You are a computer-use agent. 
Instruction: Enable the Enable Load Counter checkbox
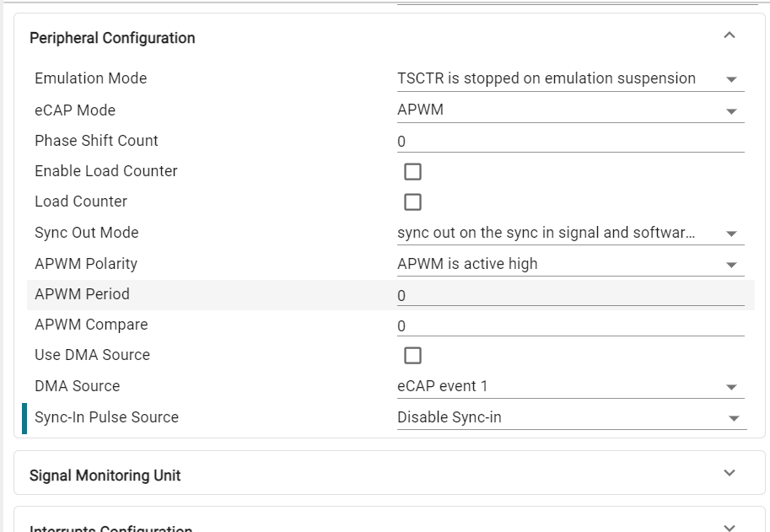[x=412, y=172]
